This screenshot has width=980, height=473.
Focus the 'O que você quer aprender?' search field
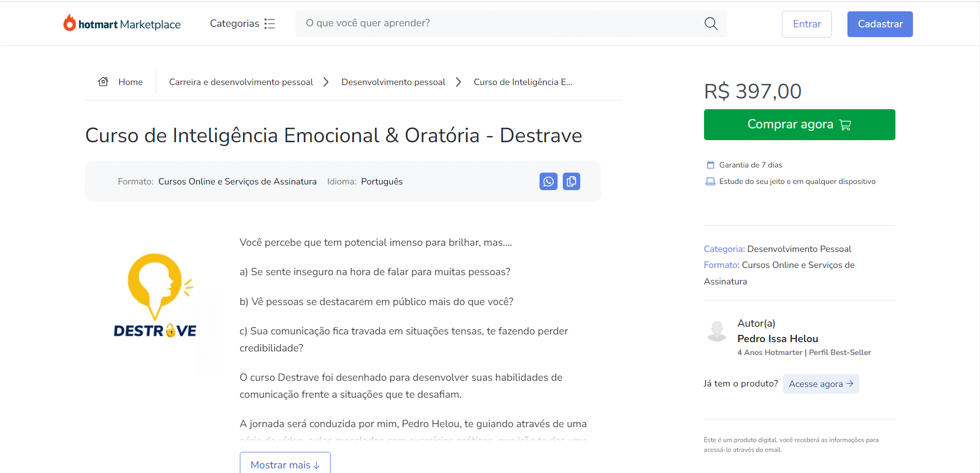[x=511, y=24]
